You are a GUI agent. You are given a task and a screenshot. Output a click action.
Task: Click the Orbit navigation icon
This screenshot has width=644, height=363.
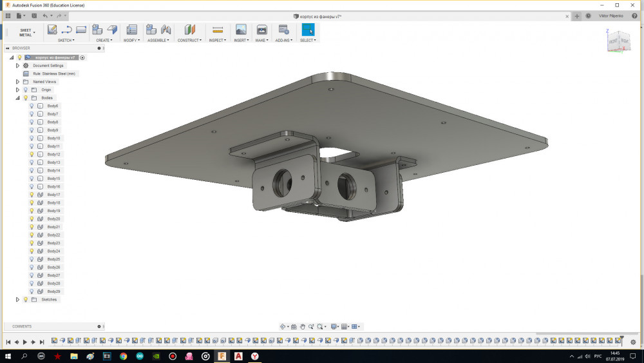tap(283, 326)
